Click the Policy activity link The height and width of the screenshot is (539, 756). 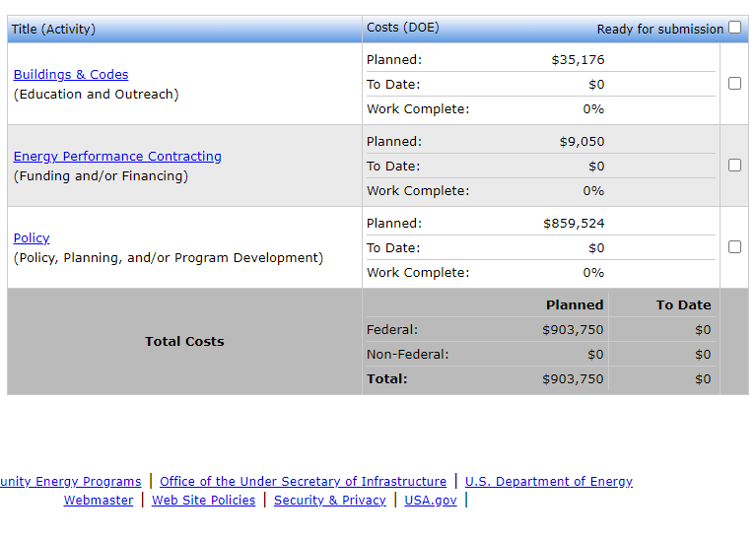pyautogui.click(x=32, y=237)
